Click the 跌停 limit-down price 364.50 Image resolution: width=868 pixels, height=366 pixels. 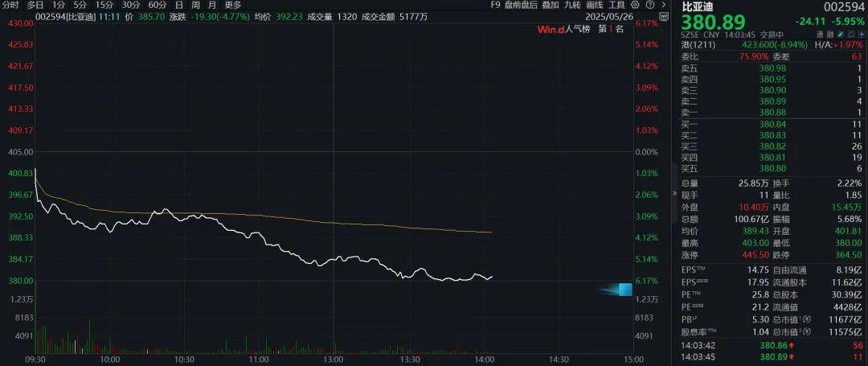(850, 254)
